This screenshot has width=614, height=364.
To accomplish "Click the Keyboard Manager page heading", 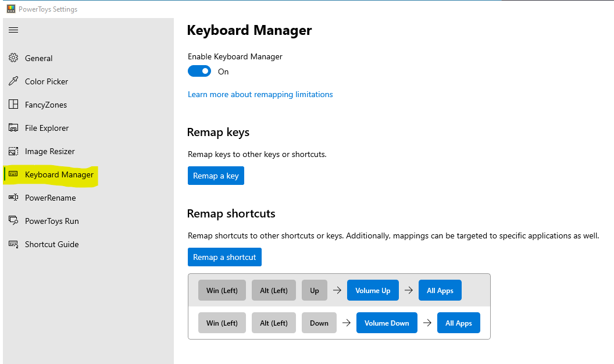I will pos(249,31).
